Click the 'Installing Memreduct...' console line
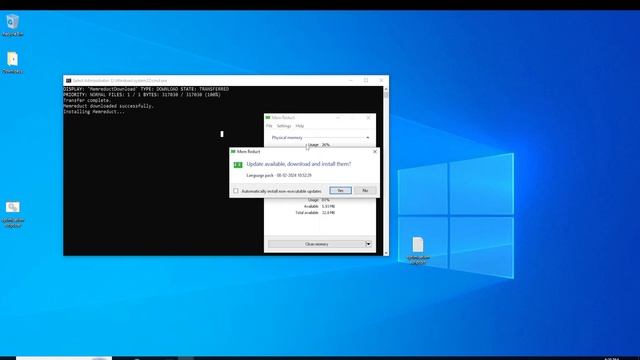 coord(94,112)
